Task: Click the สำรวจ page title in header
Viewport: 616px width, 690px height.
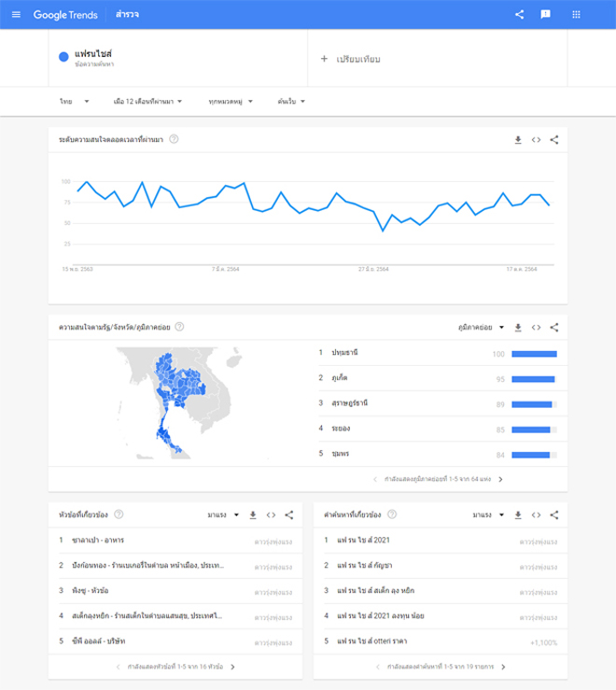Action: pos(127,15)
